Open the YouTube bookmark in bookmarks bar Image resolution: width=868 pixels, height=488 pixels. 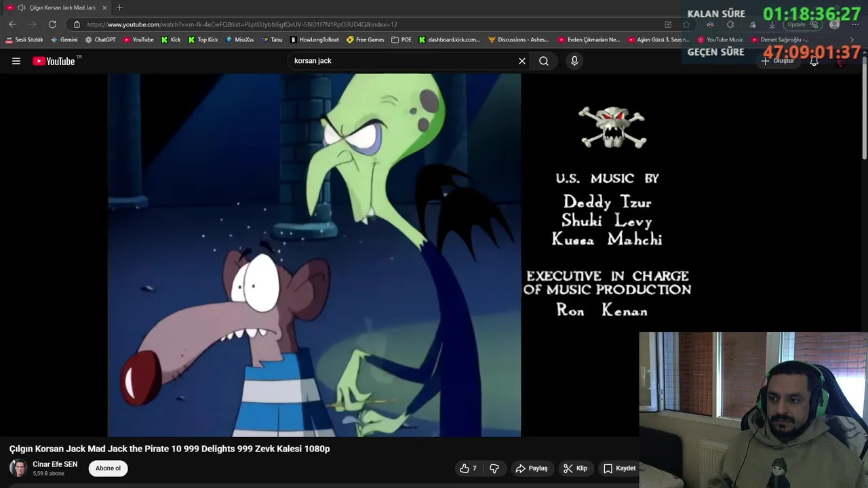tap(138, 40)
